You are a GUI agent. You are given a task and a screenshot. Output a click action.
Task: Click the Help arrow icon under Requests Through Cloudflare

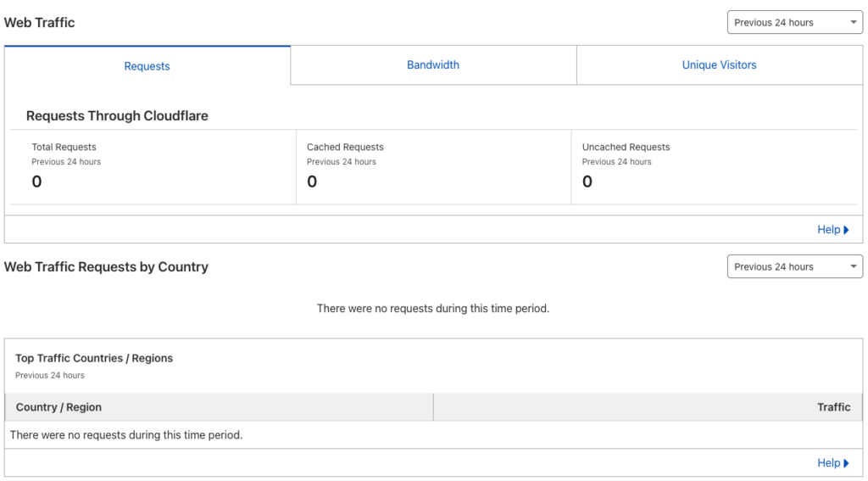pos(846,230)
